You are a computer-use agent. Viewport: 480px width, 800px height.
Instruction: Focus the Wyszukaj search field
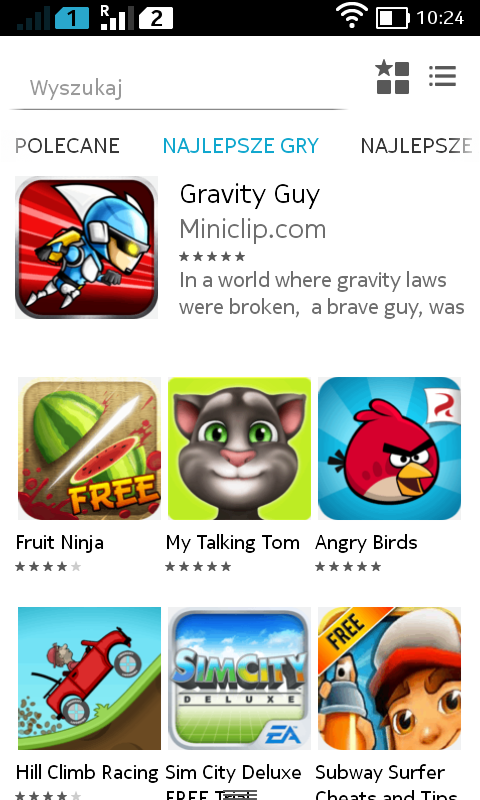pyautogui.click(x=179, y=88)
